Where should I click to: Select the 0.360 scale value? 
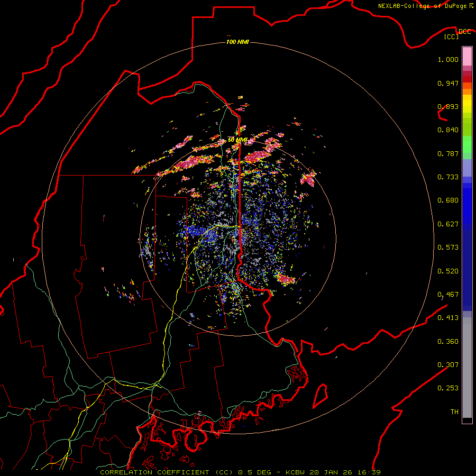448,342
